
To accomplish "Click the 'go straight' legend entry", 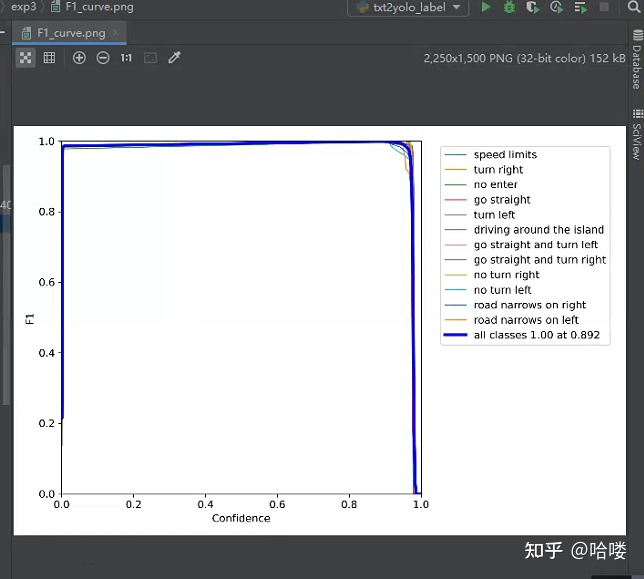I will pyautogui.click(x=488, y=200).
